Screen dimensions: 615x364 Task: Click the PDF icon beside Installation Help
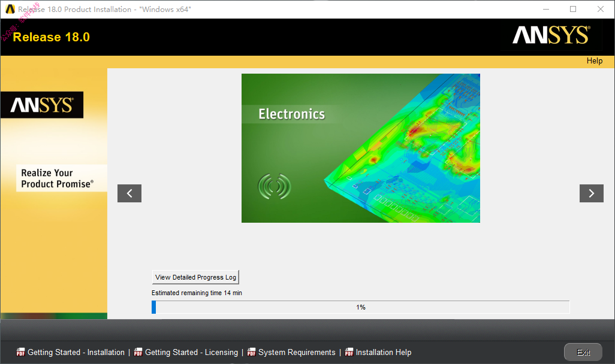point(349,352)
